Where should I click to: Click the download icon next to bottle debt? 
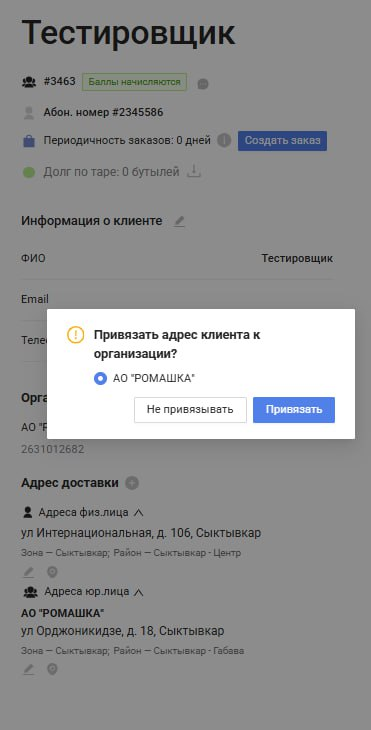194,171
